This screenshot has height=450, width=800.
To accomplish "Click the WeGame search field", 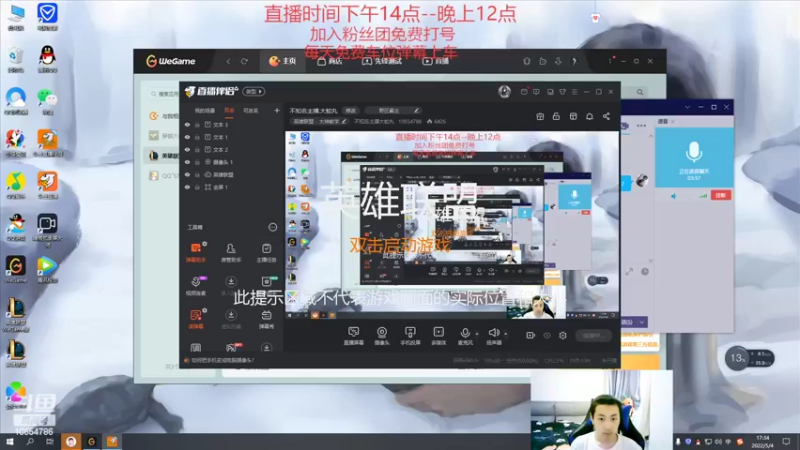I will click(x=164, y=94).
